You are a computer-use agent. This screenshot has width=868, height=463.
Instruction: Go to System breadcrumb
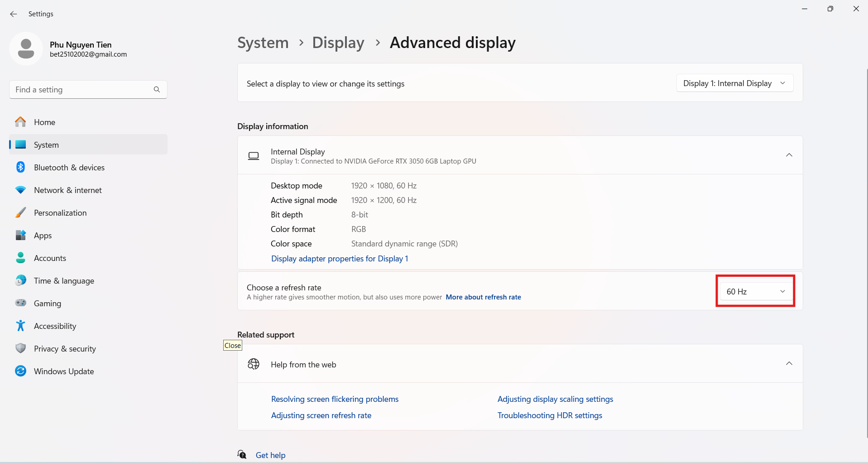point(263,43)
